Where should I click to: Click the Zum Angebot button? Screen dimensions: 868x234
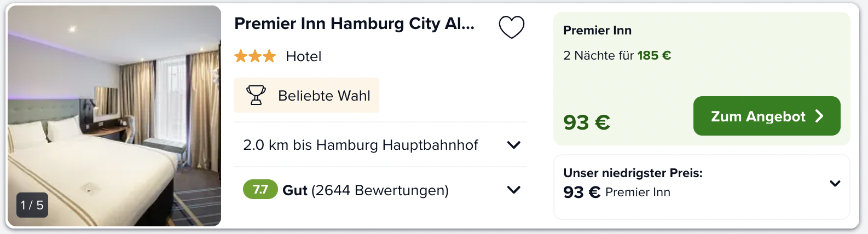click(767, 116)
